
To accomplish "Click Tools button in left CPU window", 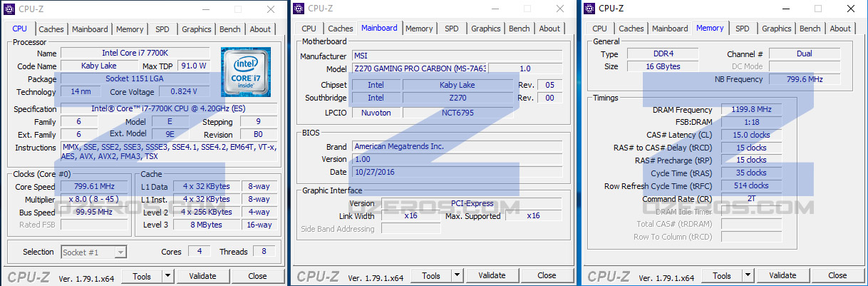I will click(x=142, y=276).
